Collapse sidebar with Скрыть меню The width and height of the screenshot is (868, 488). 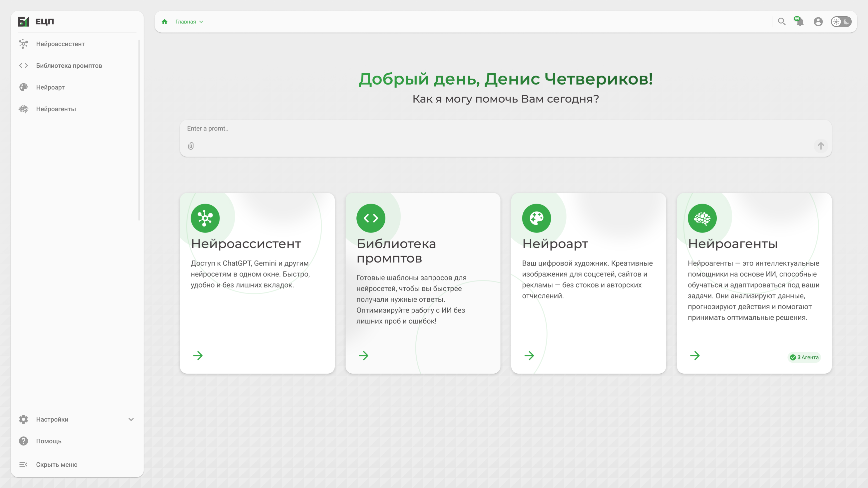57,464
